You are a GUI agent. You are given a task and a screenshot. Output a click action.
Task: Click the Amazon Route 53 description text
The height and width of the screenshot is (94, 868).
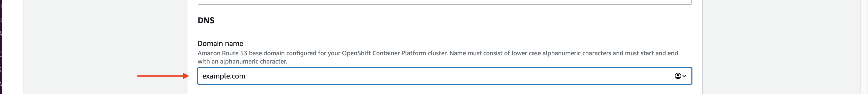[438, 57]
